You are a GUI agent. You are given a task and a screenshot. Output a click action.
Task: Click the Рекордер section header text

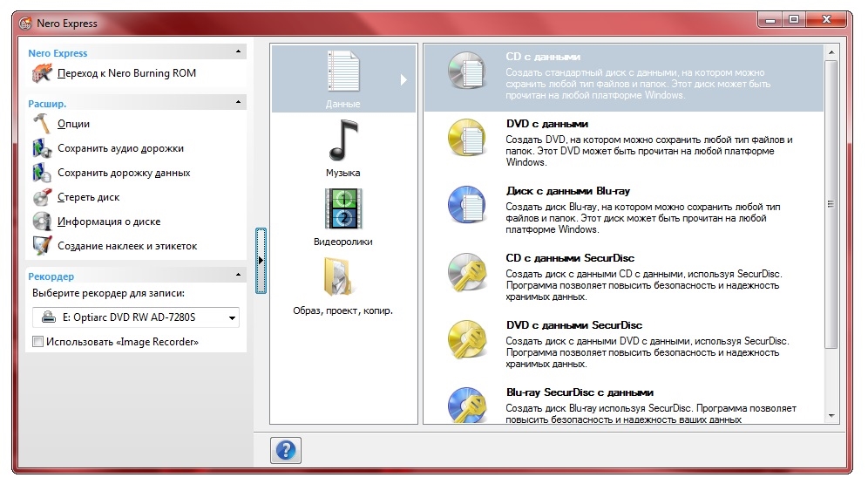51,276
